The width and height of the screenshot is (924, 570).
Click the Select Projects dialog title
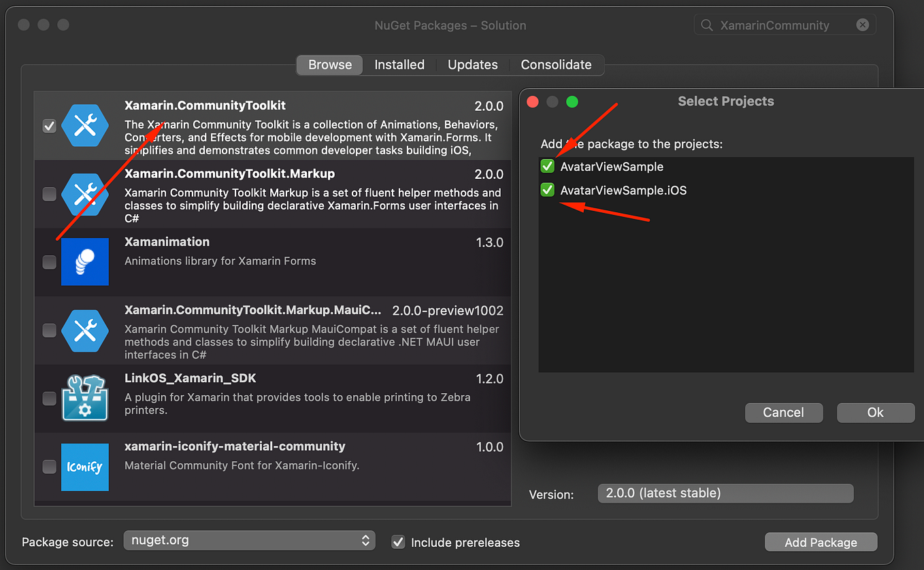[x=726, y=101]
